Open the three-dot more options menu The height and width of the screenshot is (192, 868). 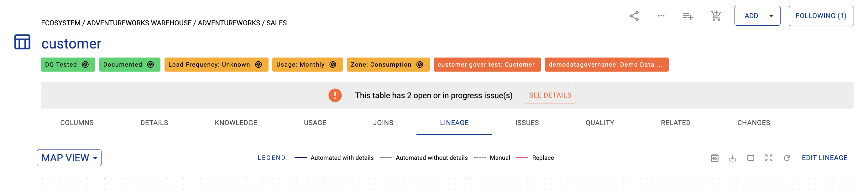[x=661, y=16]
